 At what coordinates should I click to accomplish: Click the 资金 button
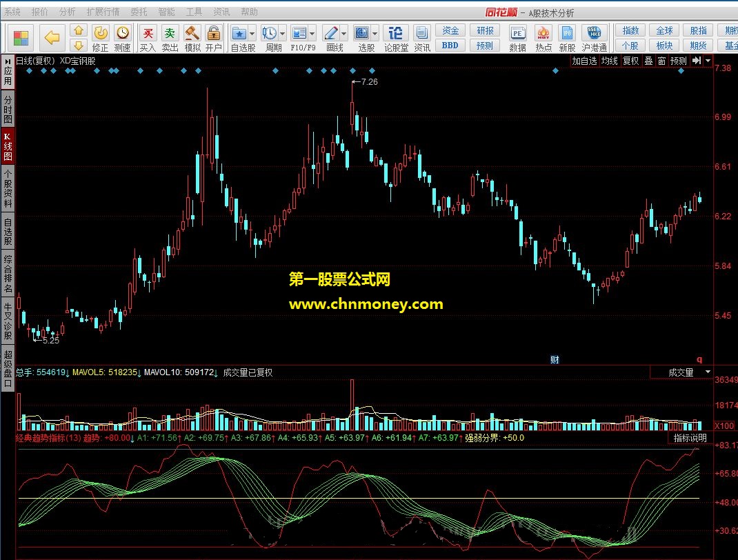[450, 30]
